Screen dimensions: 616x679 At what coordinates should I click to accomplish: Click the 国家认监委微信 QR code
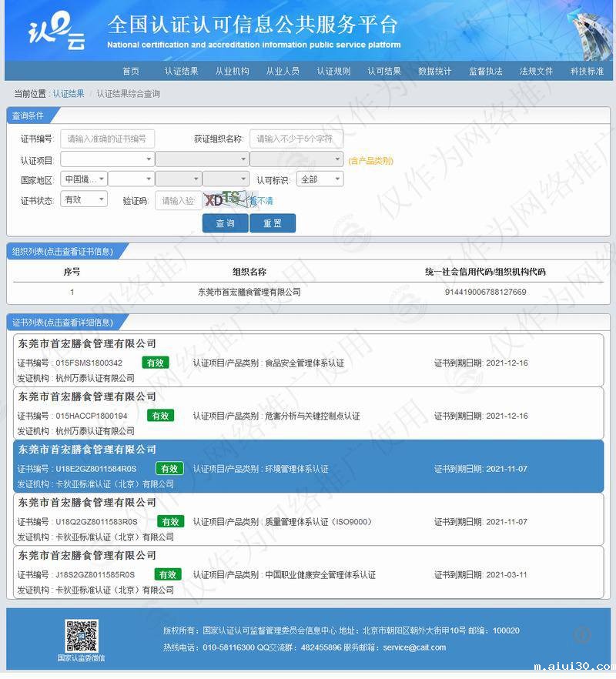click(x=79, y=633)
